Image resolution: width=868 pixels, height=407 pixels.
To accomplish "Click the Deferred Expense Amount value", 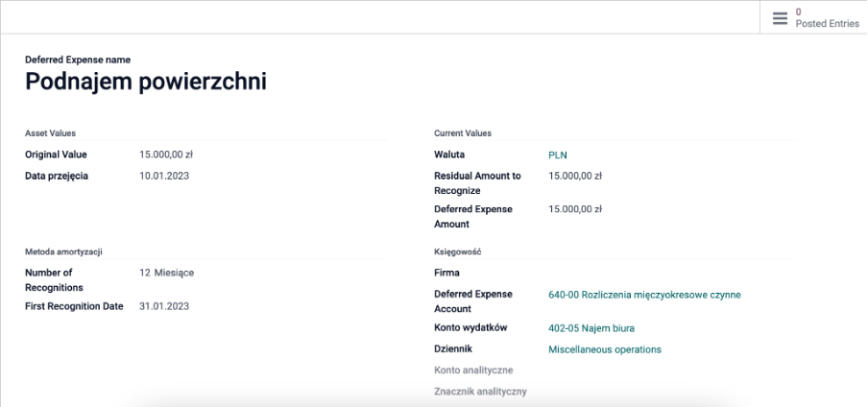I will click(574, 208).
